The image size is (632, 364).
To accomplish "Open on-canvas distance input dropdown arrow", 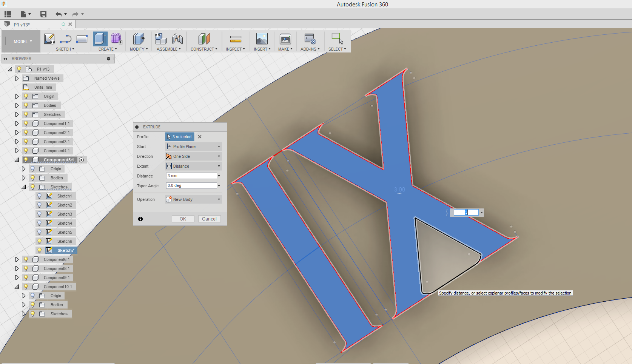I will [x=482, y=213].
